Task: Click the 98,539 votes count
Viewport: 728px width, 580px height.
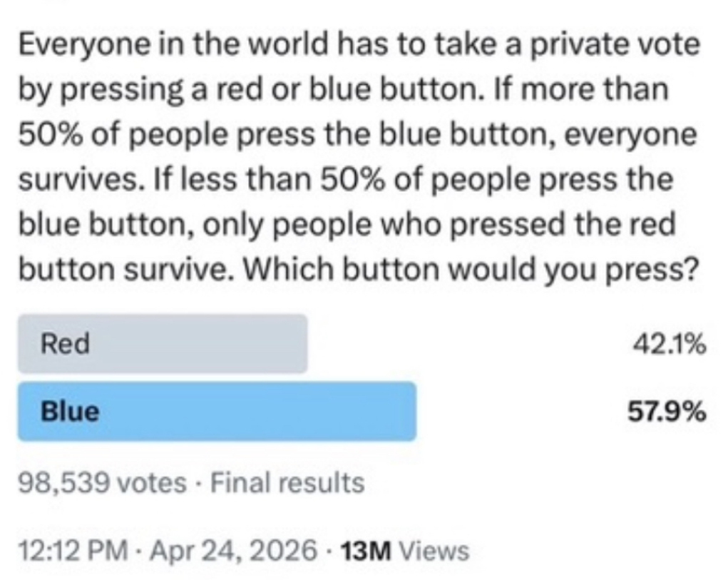Action: point(101,484)
